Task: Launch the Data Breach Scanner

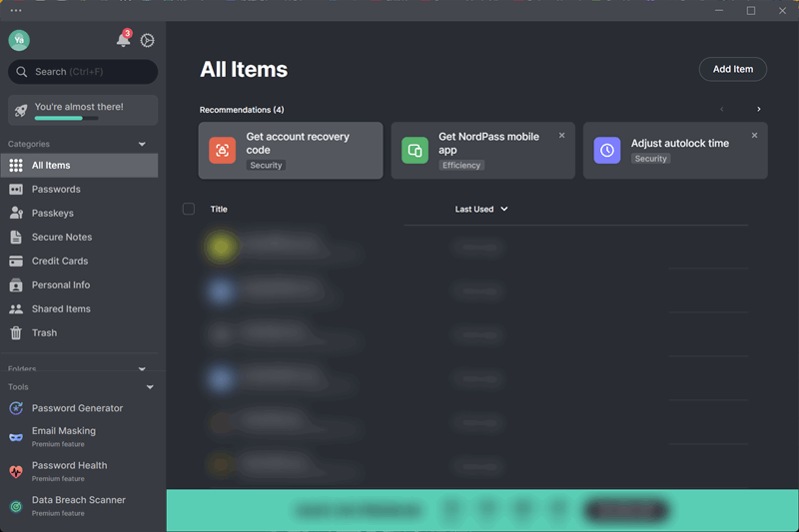Action: (78, 500)
